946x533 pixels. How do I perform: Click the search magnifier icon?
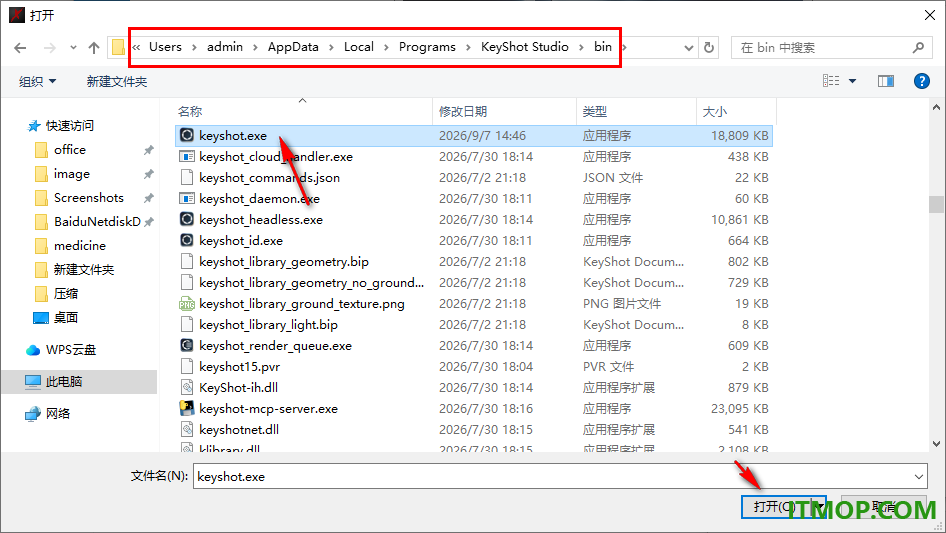[918, 47]
